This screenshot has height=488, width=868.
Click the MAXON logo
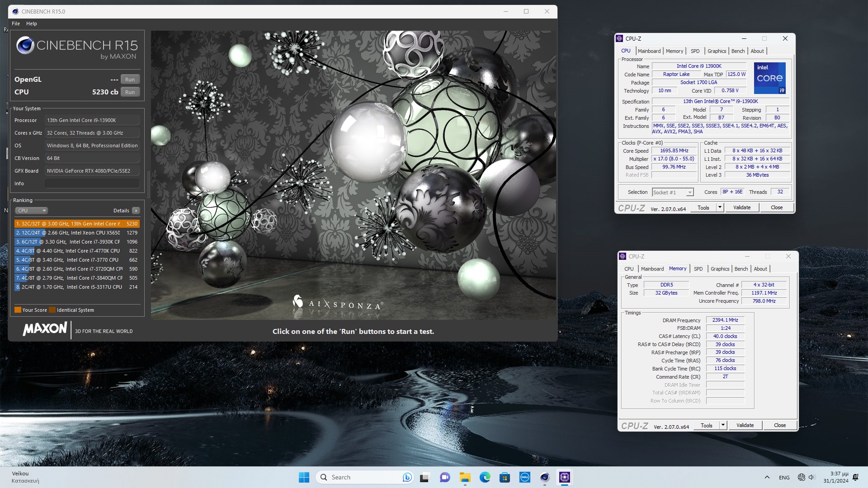tap(45, 329)
